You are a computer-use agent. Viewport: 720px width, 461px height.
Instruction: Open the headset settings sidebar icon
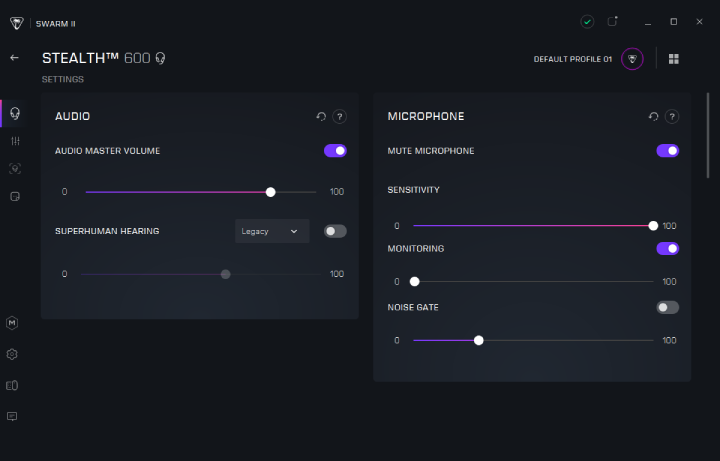(x=14, y=113)
